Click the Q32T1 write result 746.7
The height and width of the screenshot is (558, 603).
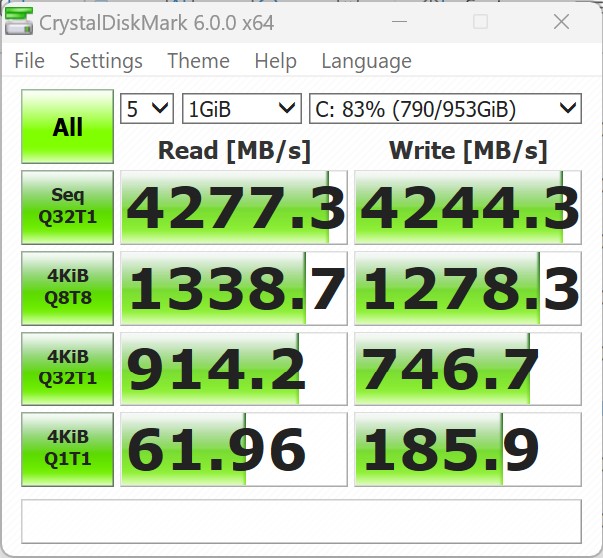click(x=468, y=368)
